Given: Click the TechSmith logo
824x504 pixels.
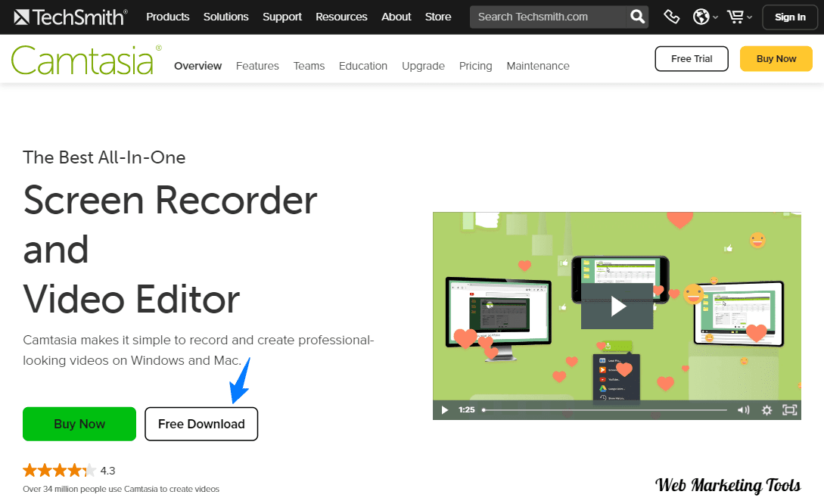Looking at the screenshot, I should pos(70,17).
